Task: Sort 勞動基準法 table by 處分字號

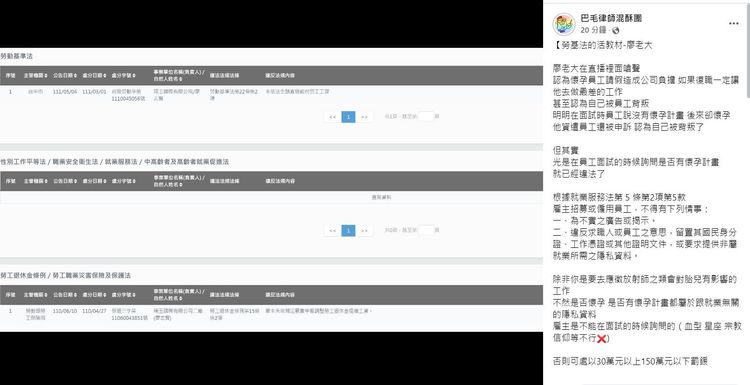Action: point(123,76)
